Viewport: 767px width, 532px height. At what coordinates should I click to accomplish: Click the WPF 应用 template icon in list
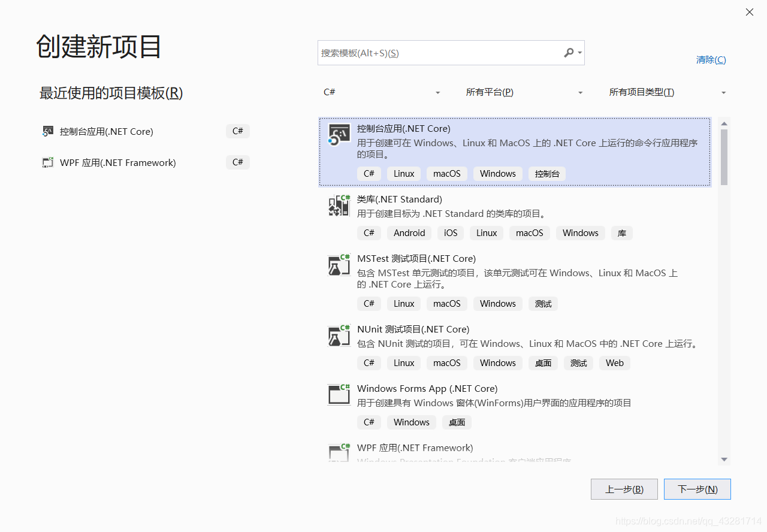[x=339, y=452]
